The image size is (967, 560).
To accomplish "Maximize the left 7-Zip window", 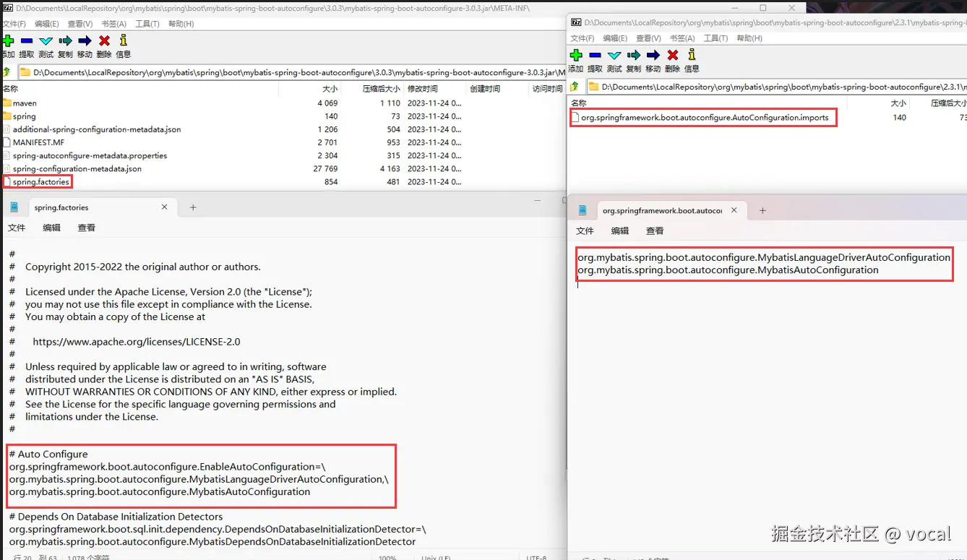I will 762,7.
